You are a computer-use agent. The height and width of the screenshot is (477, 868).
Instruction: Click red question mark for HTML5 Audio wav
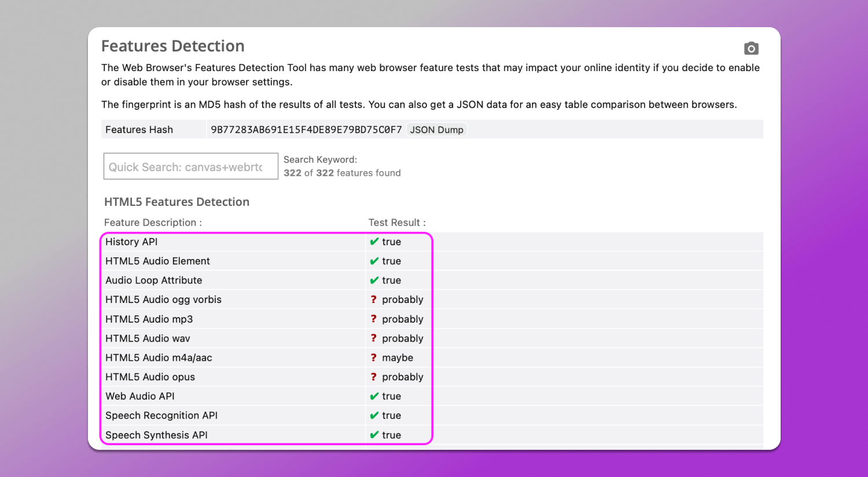tap(374, 338)
